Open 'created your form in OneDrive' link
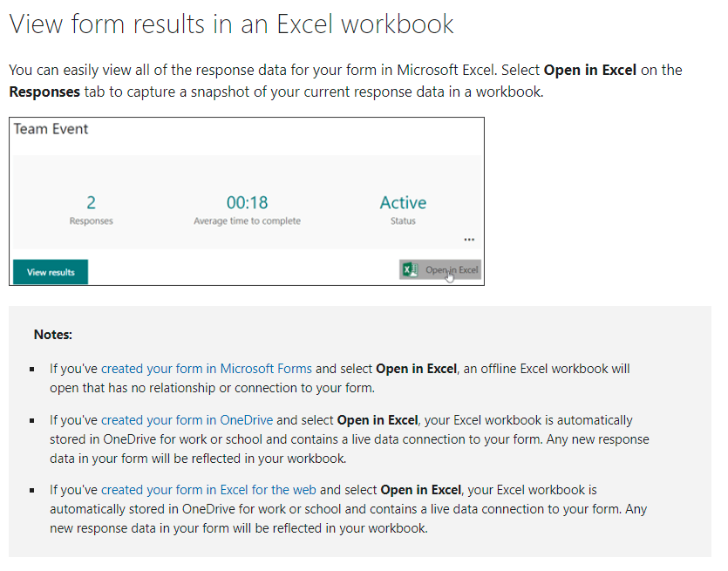728x571 pixels. click(x=187, y=420)
